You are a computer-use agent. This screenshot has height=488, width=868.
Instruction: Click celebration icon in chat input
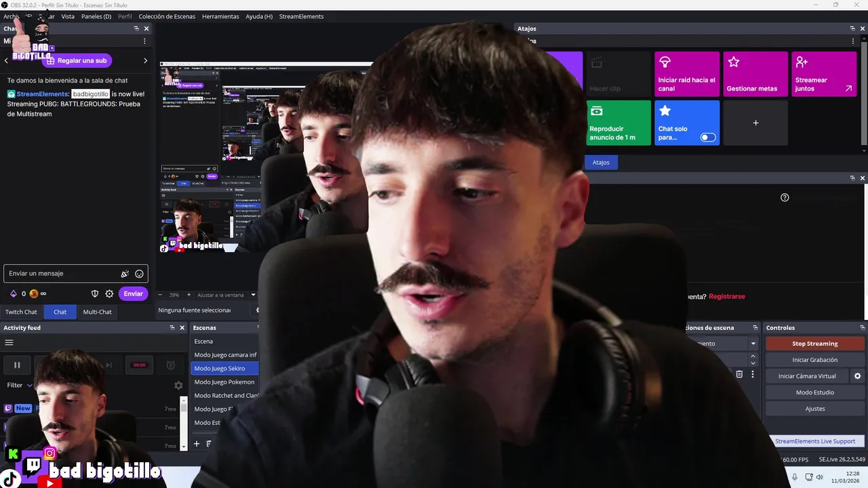click(x=125, y=274)
